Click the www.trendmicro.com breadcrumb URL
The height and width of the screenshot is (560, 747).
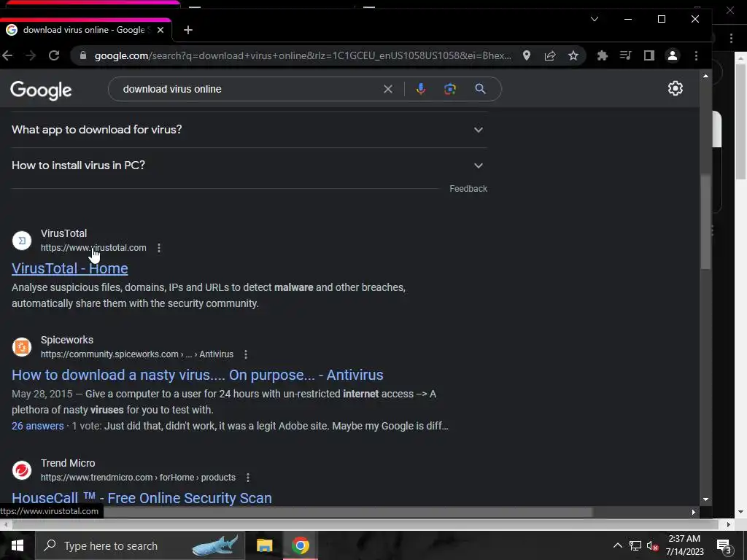tap(138, 478)
